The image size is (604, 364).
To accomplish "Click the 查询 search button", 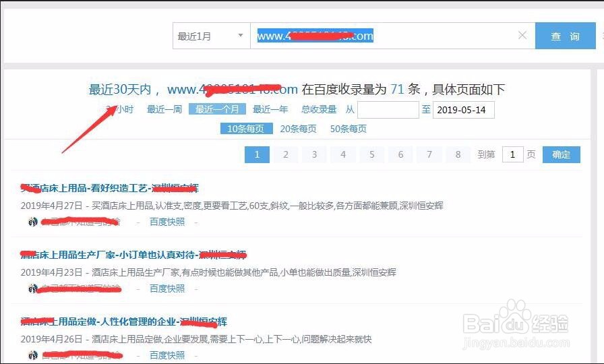I will click(565, 36).
